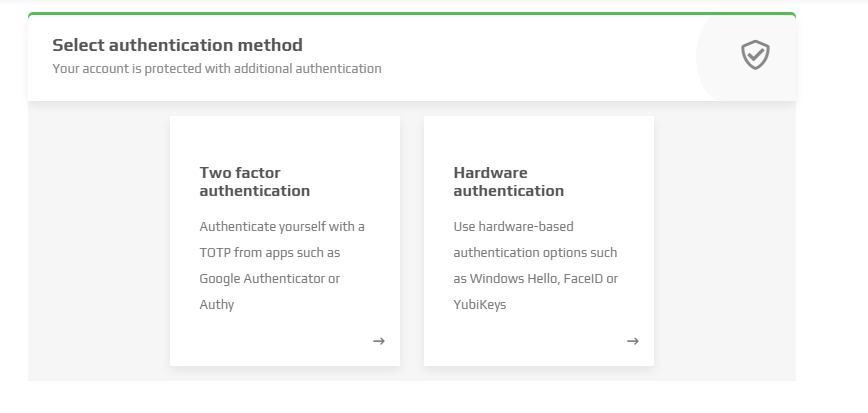
Task: Click the 'as Windows Hello, FaceID or' line
Action: click(x=536, y=278)
